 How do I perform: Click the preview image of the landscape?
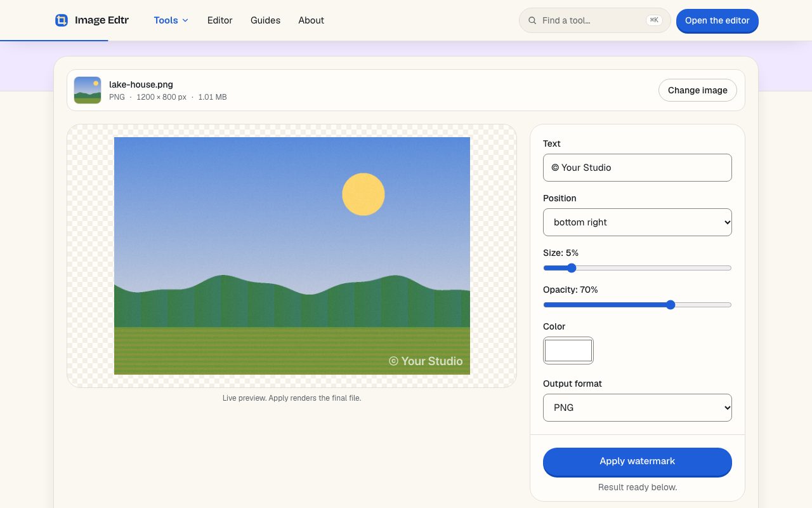click(x=292, y=256)
